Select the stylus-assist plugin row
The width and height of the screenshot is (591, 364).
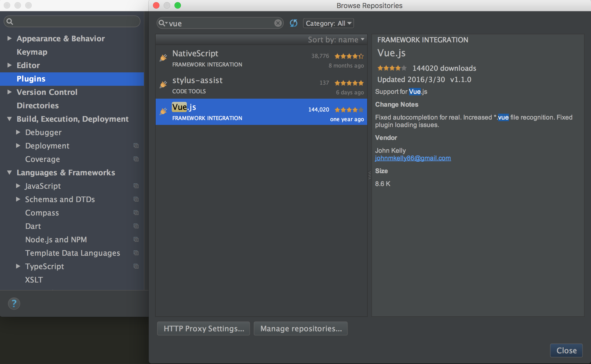click(x=261, y=85)
